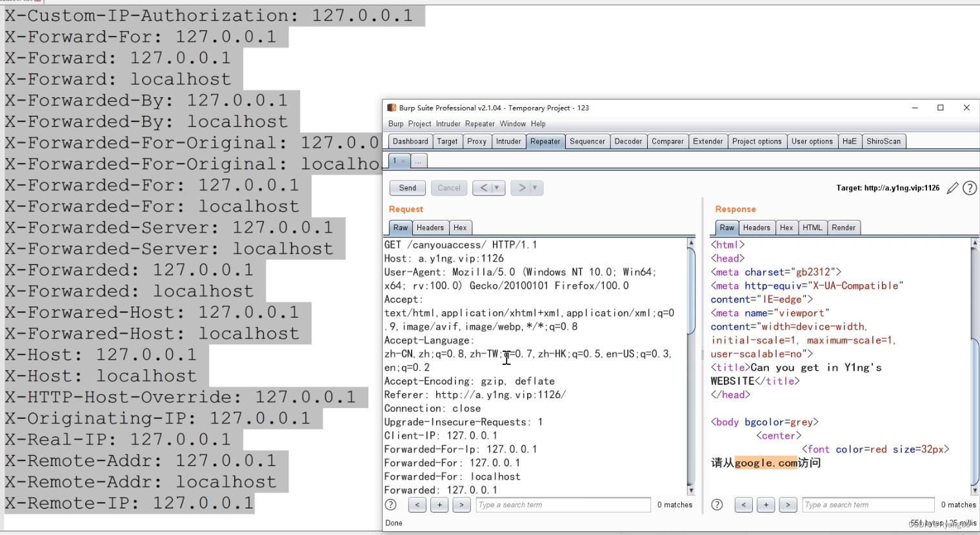Go back to previous request in history
The image size is (980, 535).
point(483,188)
